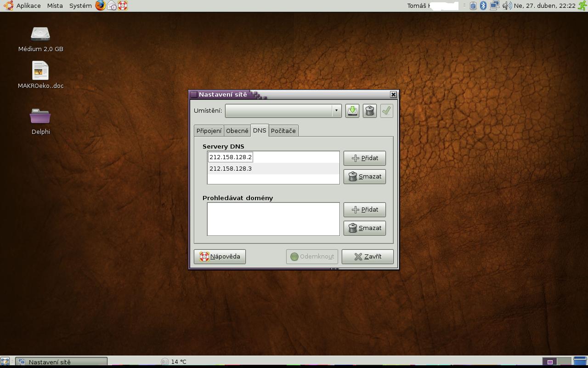The image size is (588, 368).
Task: Expand the Umístění location dropdown
Action: 336,111
